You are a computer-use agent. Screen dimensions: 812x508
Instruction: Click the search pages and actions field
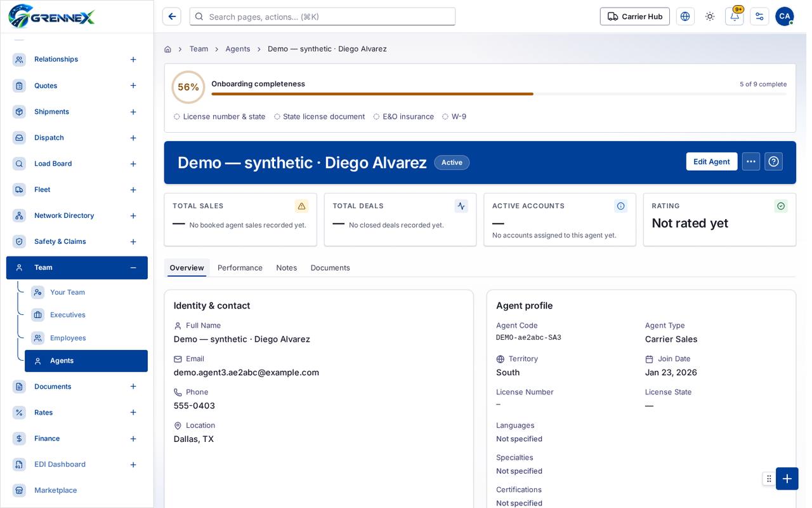[x=322, y=17]
